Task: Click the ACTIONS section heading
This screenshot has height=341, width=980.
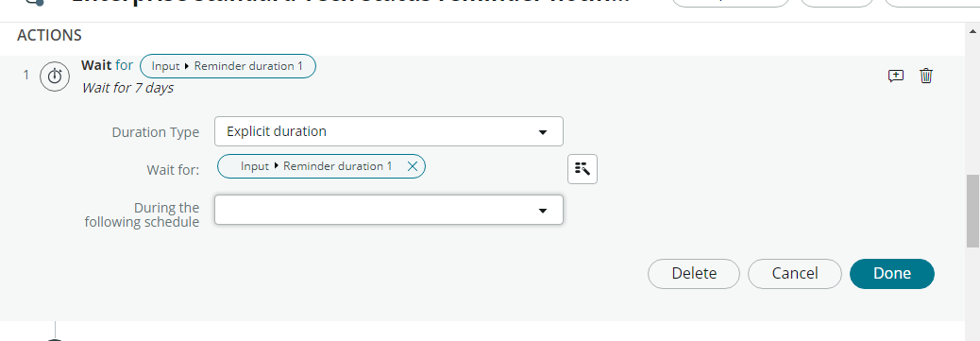Action: pyautogui.click(x=49, y=36)
